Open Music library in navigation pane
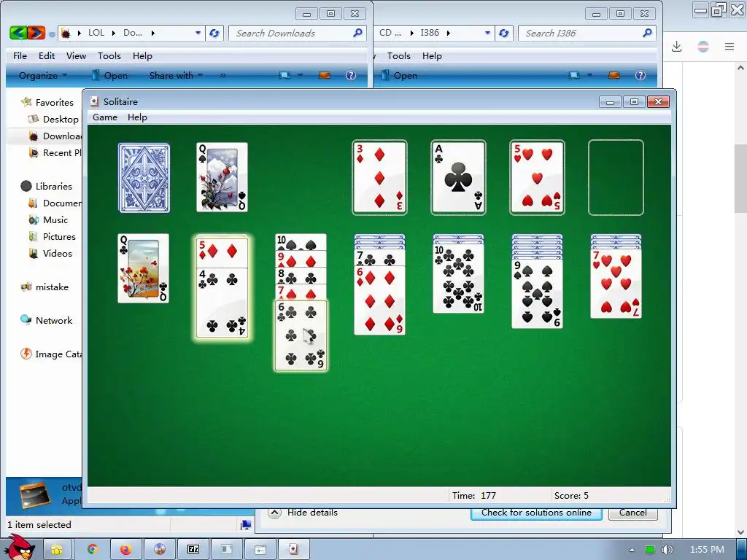 tap(49, 220)
